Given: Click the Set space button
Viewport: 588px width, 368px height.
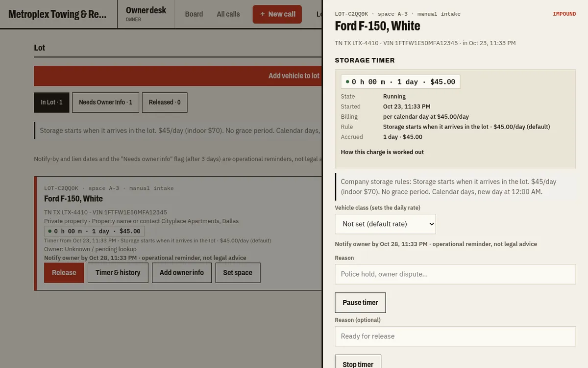Looking at the screenshot, I should point(238,273).
